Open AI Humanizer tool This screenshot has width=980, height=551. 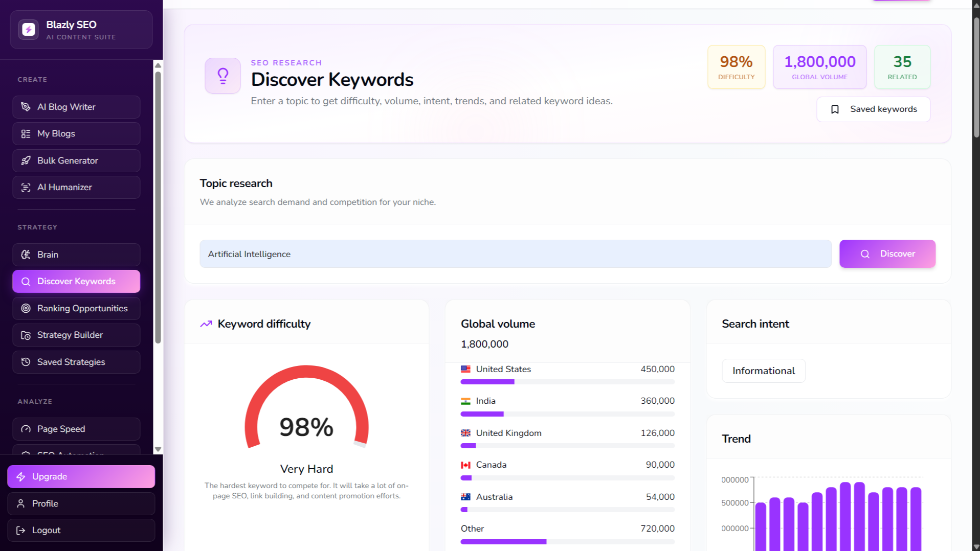click(76, 188)
